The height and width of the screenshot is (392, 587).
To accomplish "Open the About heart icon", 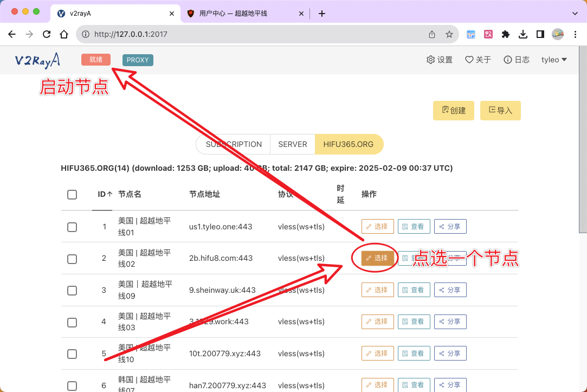I will [469, 60].
